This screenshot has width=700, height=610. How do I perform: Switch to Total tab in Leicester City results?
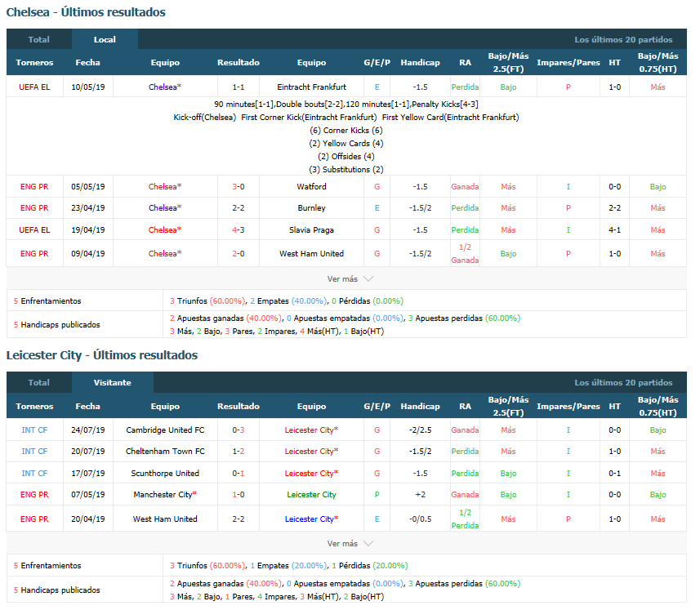point(39,382)
